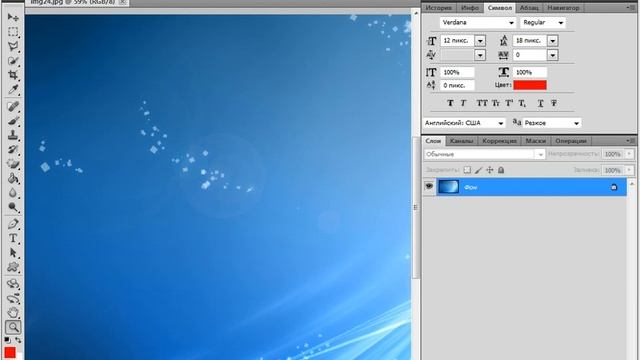Open the Обычные blend mode dropdown
Screen dimensions: 640x360
(x=484, y=154)
